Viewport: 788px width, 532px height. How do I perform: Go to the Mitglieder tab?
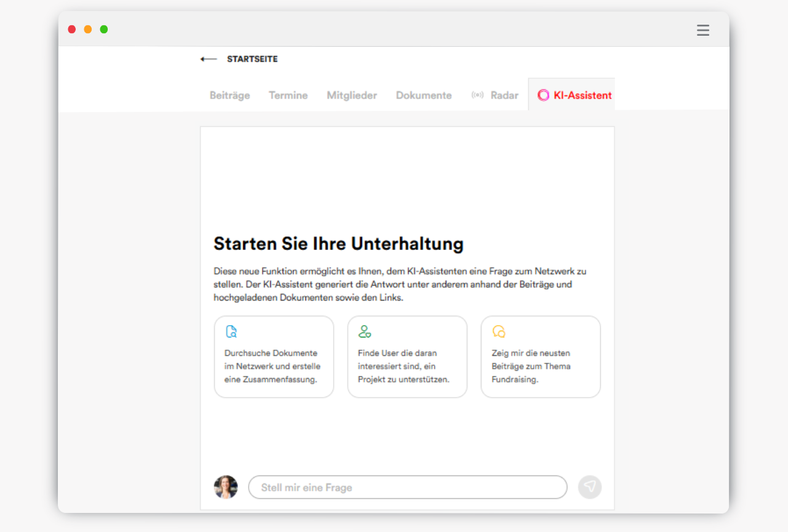click(352, 95)
